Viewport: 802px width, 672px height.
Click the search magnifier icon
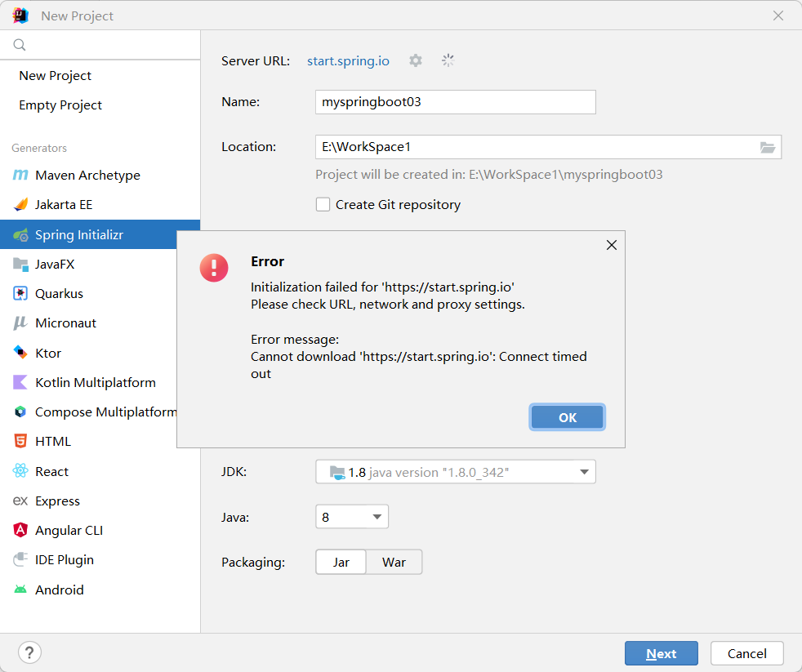(x=20, y=45)
